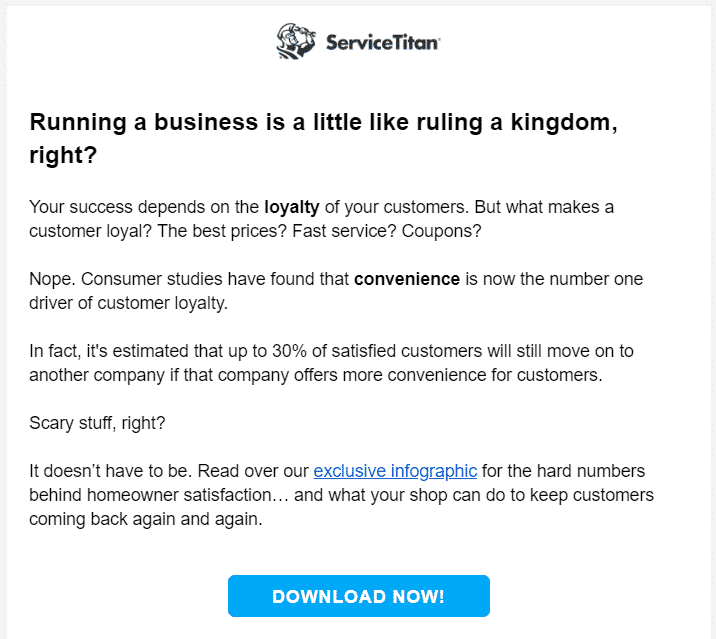Click the ServiceTitan wordmark text
This screenshot has width=716, height=639.
[383, 42]
